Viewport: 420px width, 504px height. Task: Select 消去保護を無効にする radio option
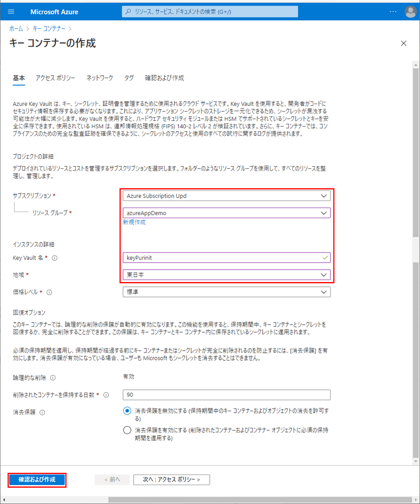coord(127,411)
